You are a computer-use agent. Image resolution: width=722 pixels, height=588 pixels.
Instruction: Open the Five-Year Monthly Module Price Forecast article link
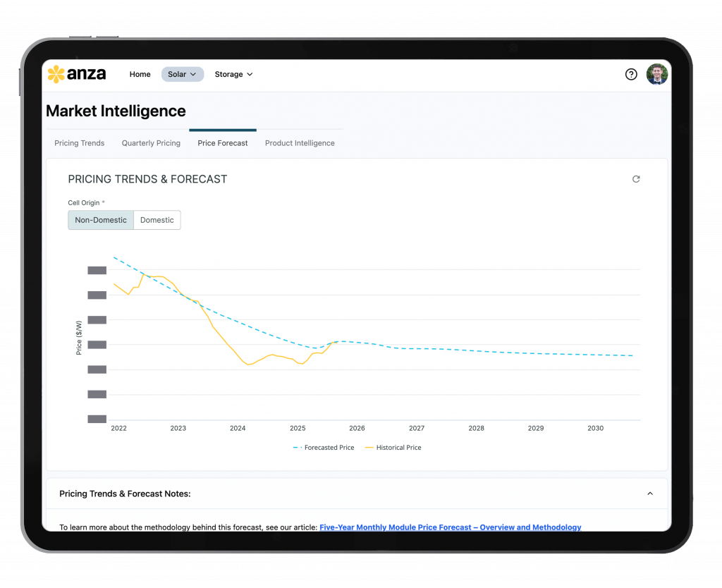(450, 527)
